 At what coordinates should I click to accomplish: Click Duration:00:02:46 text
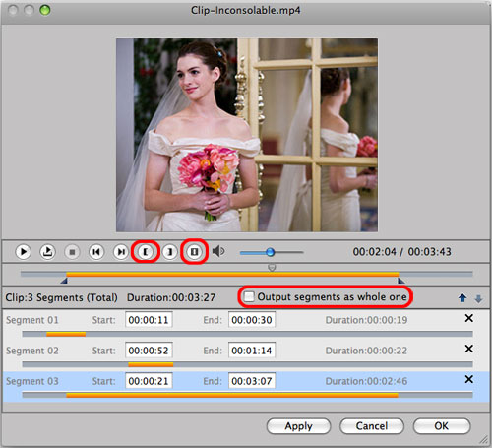click(x=366, y=381)
